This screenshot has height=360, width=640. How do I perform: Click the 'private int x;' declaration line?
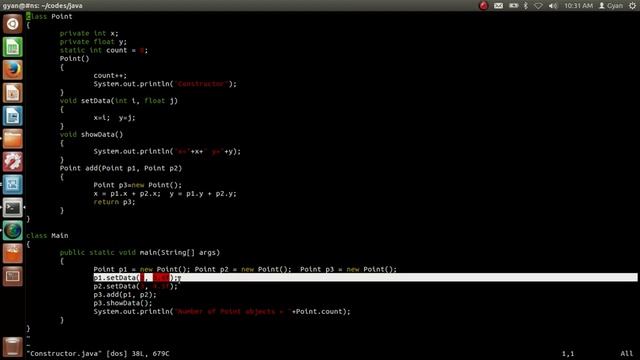click(89, 33)
